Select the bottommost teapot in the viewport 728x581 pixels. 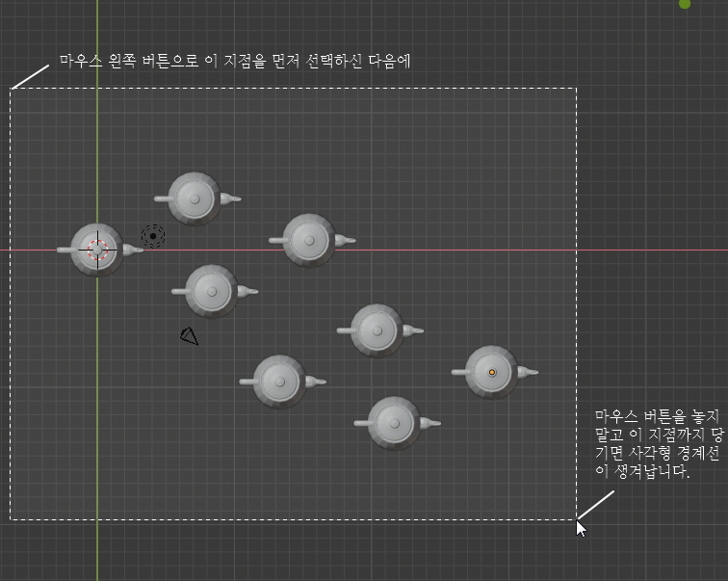(x=397, y=423)
